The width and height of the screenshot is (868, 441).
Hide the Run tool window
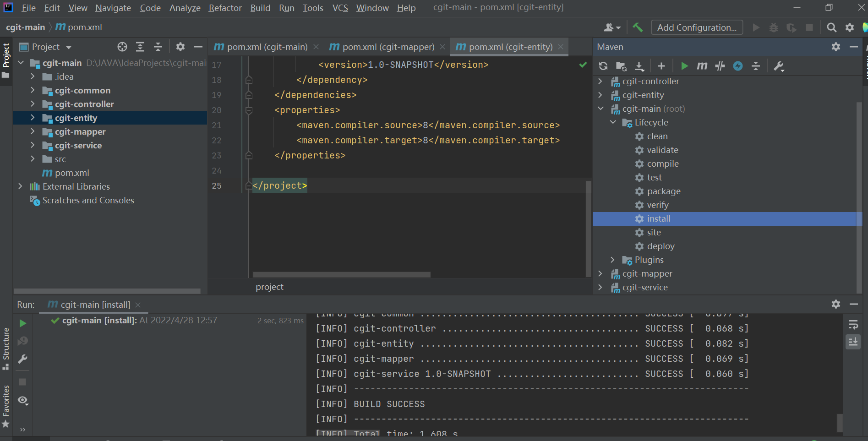(854, 304)
